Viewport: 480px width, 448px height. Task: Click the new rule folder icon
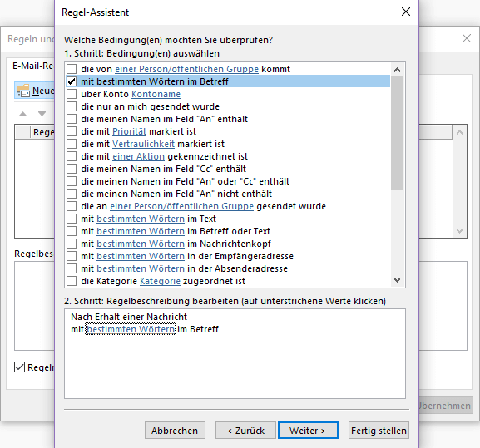23,91
